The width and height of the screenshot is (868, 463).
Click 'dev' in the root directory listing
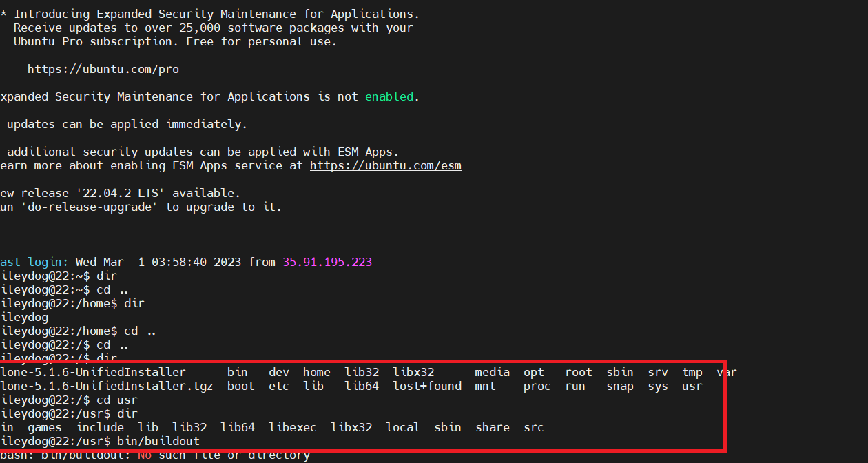[x=279, y=372]
